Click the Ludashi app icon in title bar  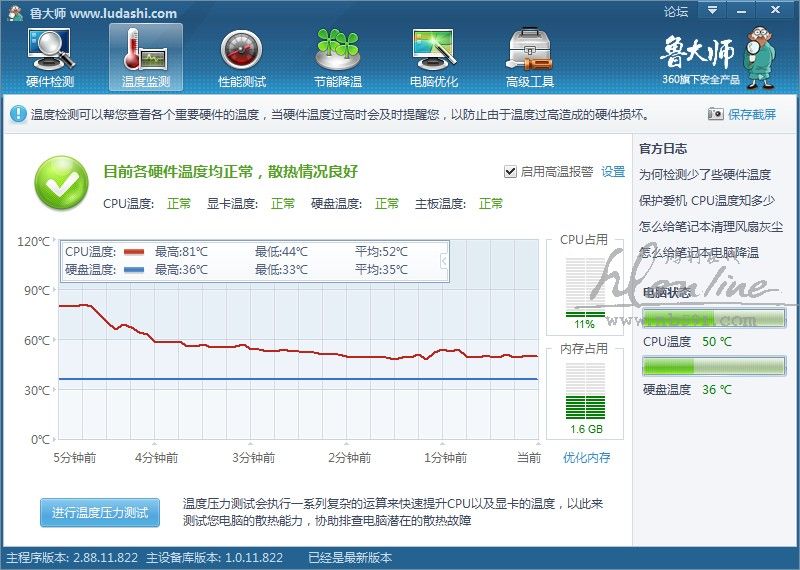click(15, 13)
